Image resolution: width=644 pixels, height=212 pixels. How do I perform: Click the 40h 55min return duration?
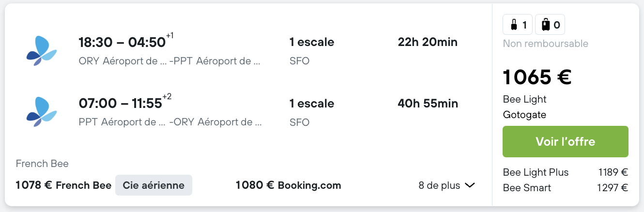[x=428, y=103]
